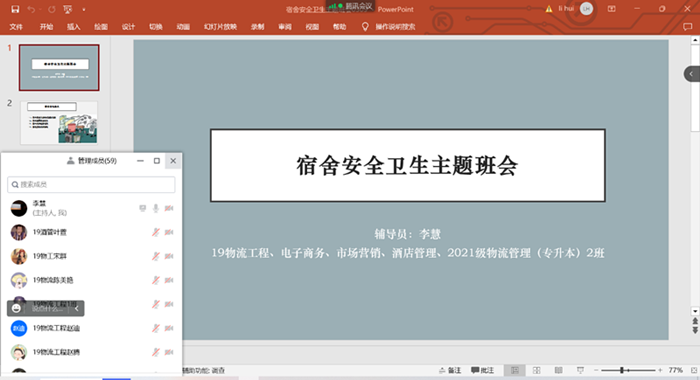Select the 19酒管 member row
700x380 pixels.
click(91, 232)
